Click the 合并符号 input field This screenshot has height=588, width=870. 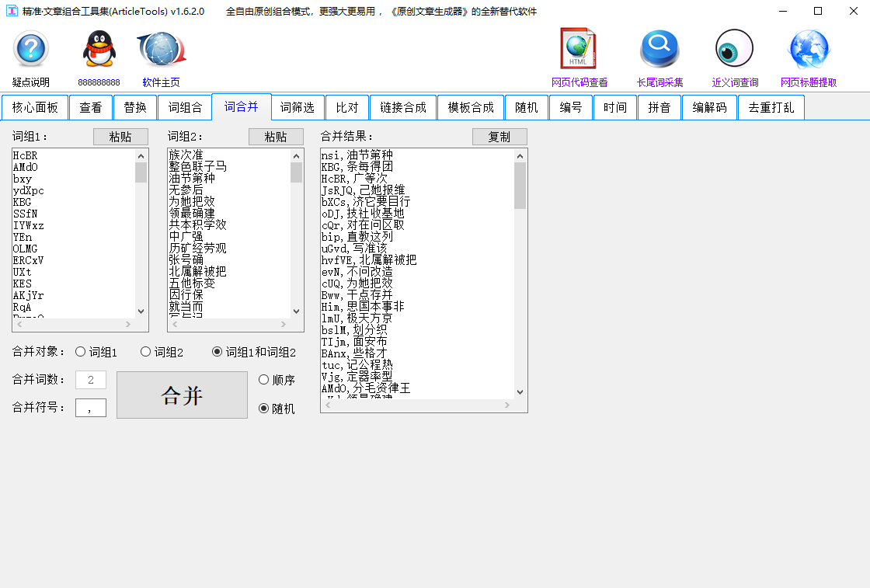tap(90, 407)
